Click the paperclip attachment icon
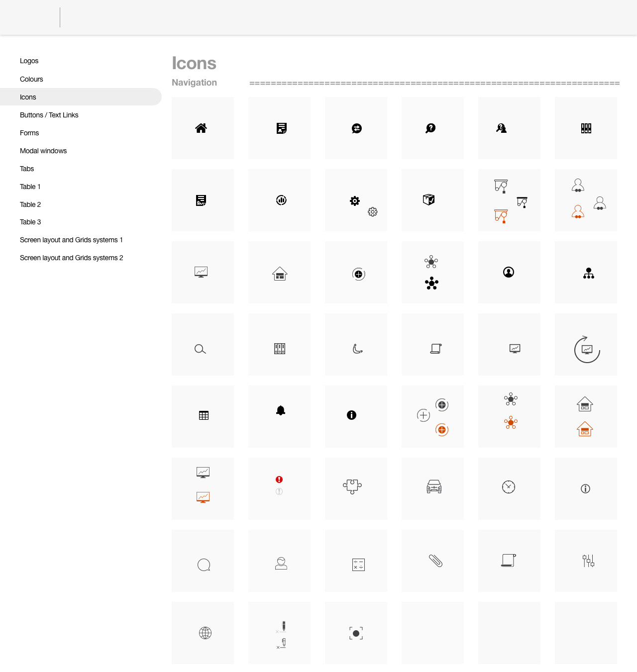This screenshot has height=672, width=637. pyautogui.click(x=435, y=561)
